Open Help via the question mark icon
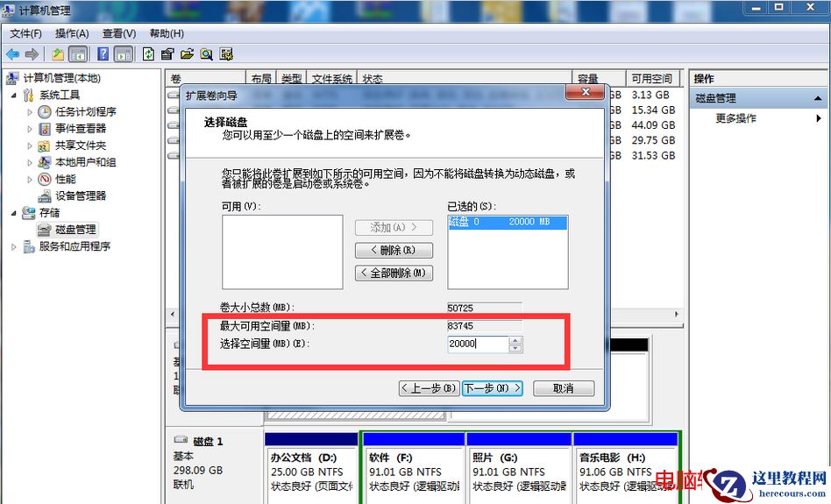The height and width of the screenshot is (504, 831). point(103,54)
